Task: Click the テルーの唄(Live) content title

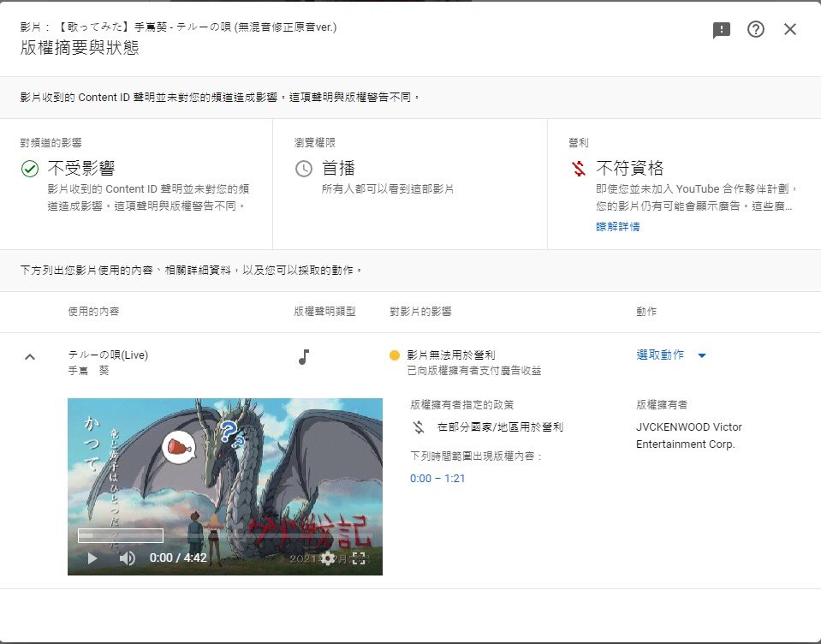Action: pos(108,355)
